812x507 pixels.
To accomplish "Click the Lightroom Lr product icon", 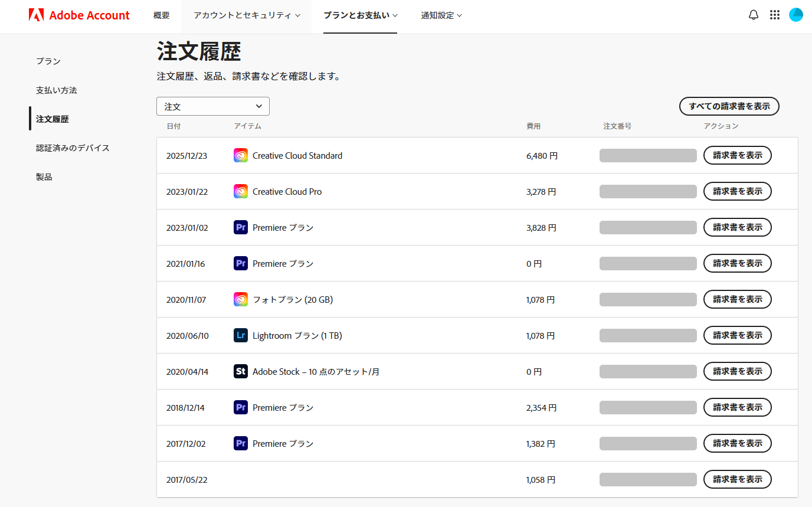I will tap(241, 336).
